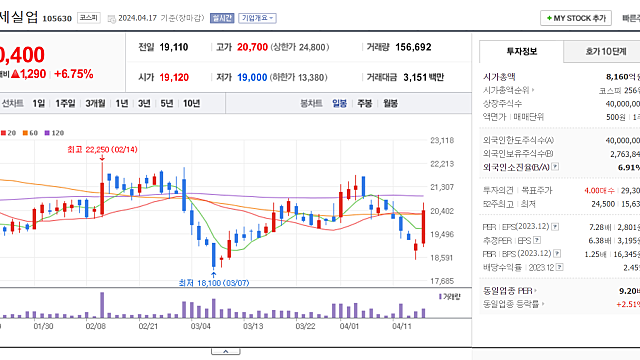The image size is (640, 360).
Task: Click the question icon beside 배당수익률 2023.12
Action: [560, 267]
